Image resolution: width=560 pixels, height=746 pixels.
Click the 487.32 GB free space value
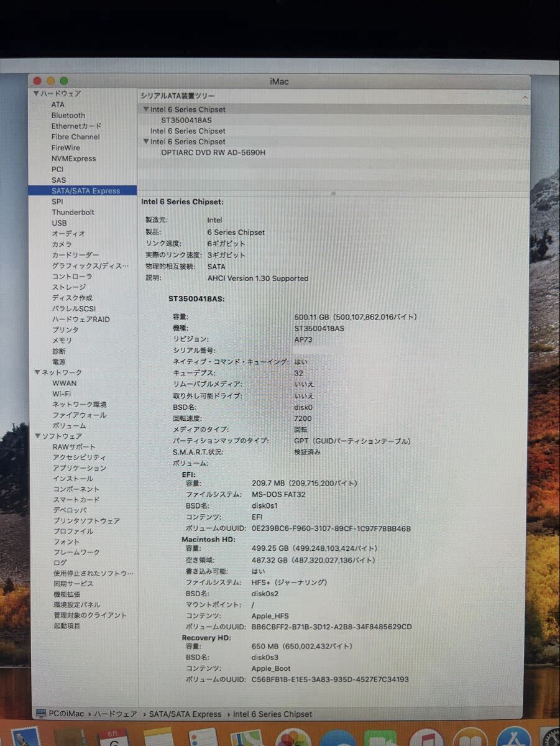(x=313, y=559)
